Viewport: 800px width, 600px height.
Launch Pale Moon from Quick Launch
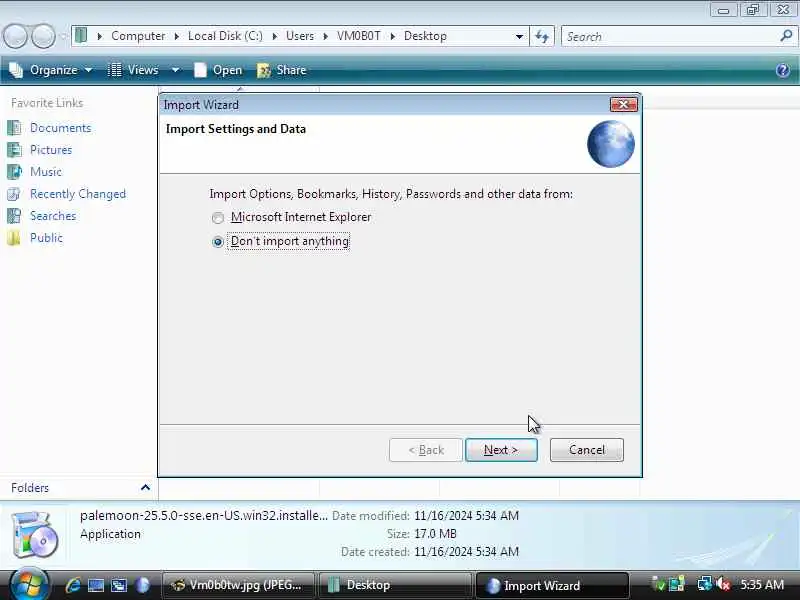pyautogui.click(x=142, y=585)
